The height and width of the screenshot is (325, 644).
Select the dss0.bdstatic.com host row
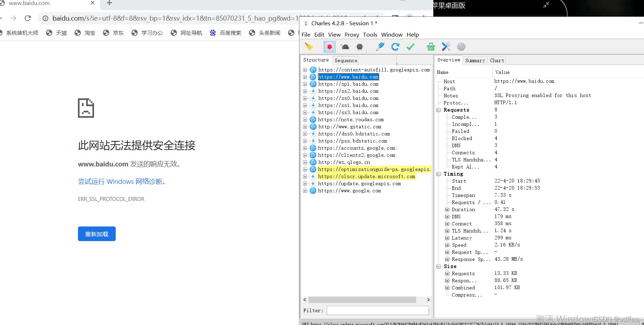pyautogui.click(x=354, y=134)
